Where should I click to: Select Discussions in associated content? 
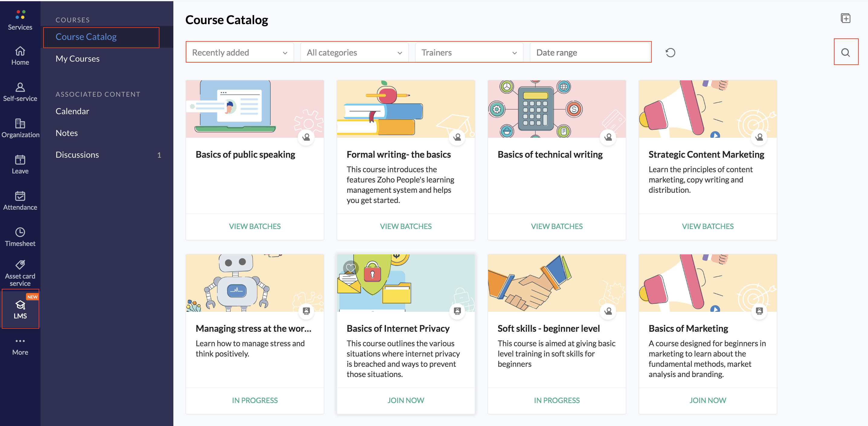77,155
